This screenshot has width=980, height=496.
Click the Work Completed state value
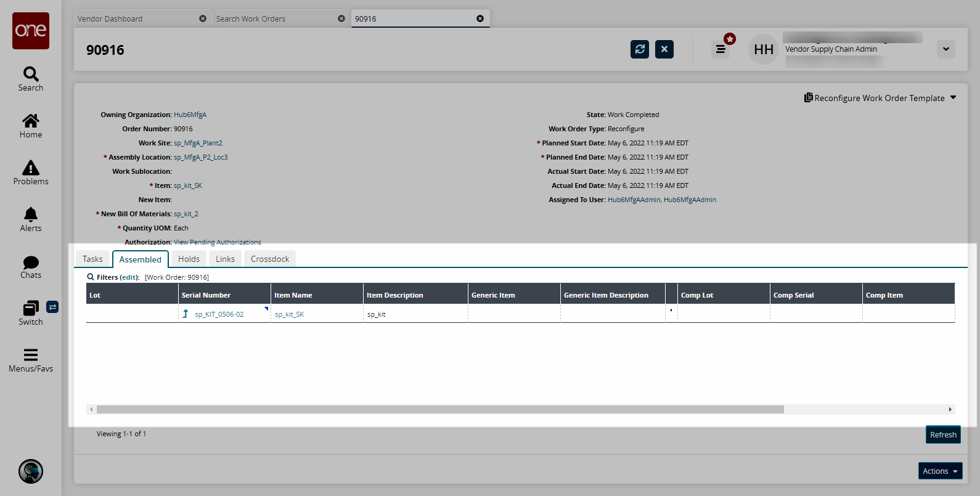[633, 115]
